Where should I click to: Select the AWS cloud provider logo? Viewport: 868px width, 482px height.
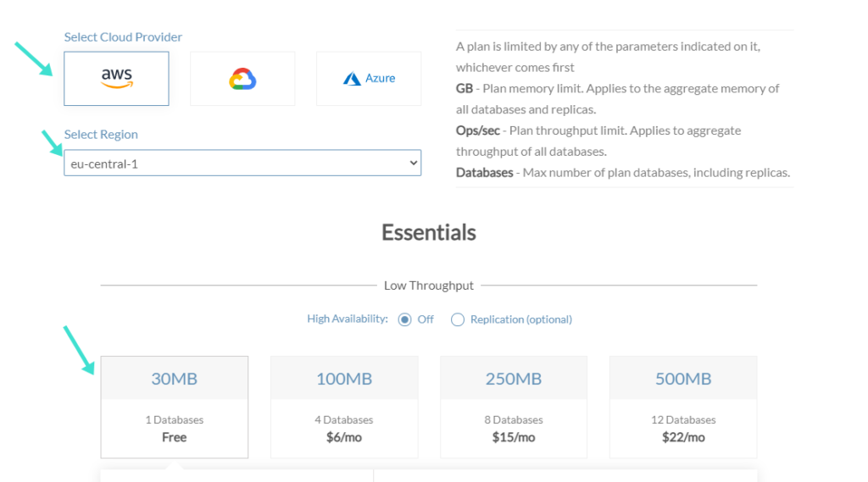tap(116, 79)
